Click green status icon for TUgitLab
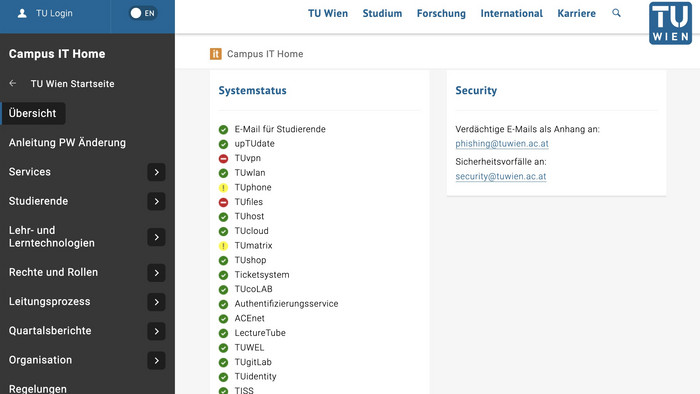The image size is (700, 394). coord(223,362)
